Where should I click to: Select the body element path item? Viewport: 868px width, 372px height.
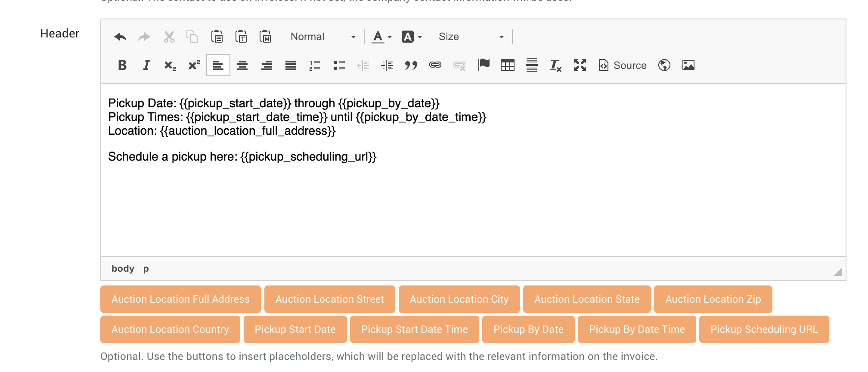pyautogui.click(x=123, y=269)
